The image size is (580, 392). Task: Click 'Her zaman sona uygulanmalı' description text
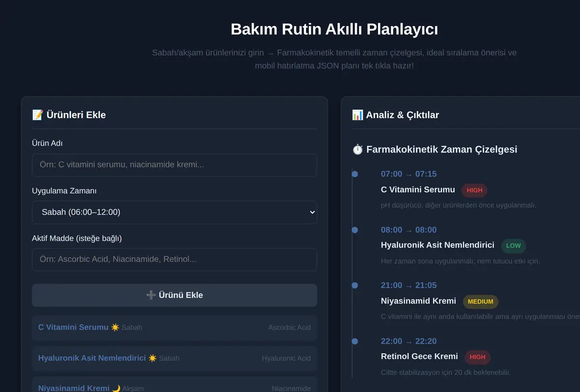point(460,261)
